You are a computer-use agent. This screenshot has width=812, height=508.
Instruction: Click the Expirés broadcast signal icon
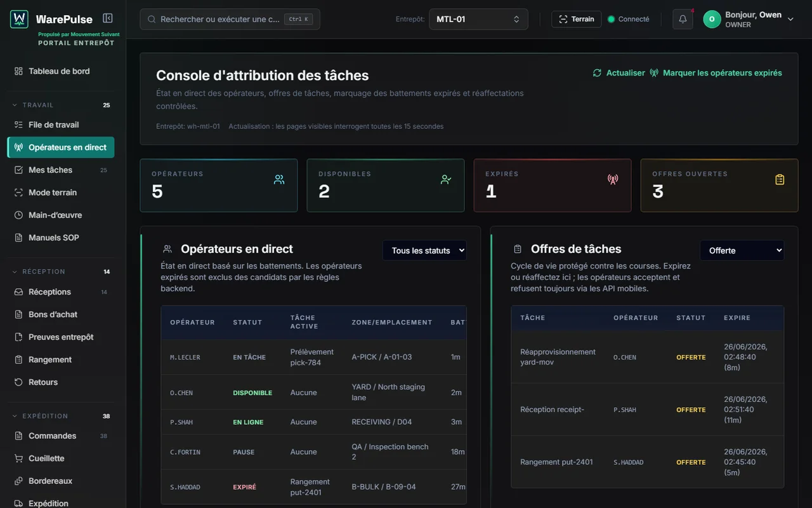click(613, 180)
